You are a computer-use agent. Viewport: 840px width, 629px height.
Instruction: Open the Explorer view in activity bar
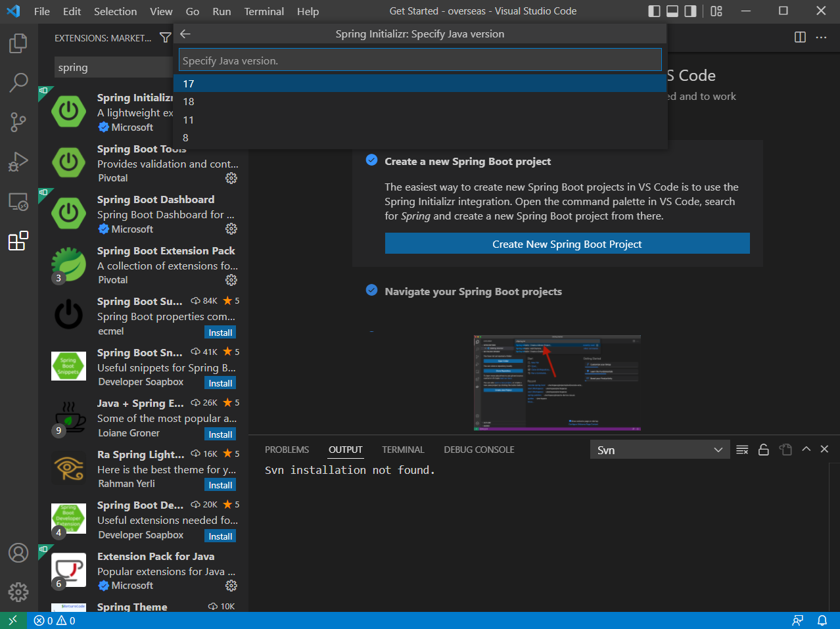[x=18, y=44]
